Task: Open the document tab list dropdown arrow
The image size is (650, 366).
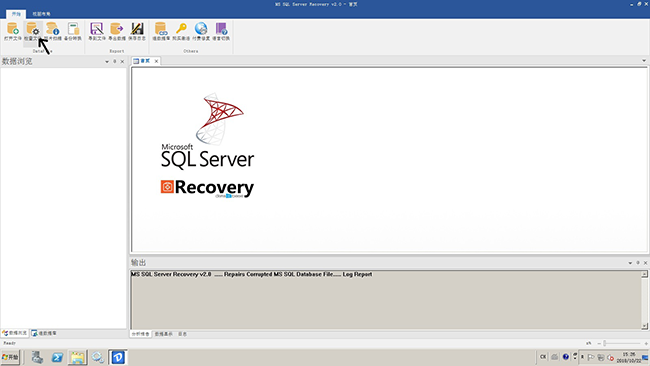Action: (644, 61)
